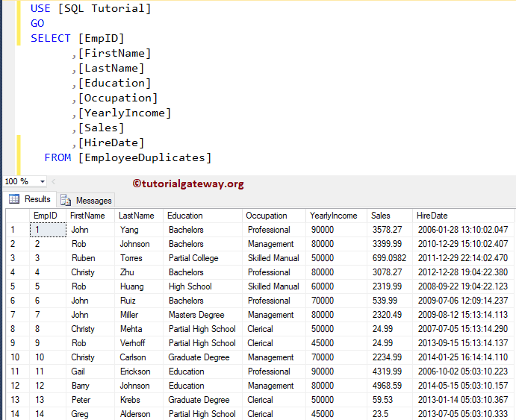Select the Sales column header

(x=381, y=216)
